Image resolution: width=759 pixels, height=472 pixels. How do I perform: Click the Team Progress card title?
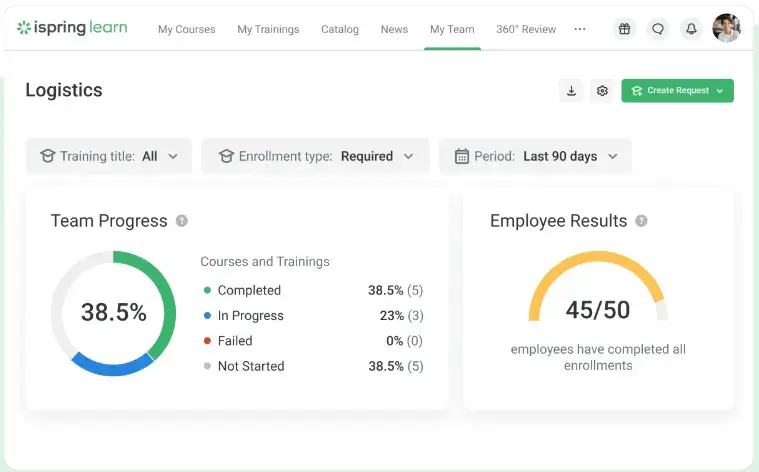point(109,221)
